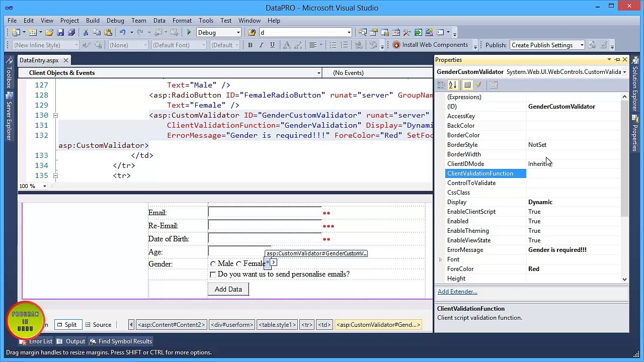Undo the last action
The width and height of the screenshot is (644, 362).
pyautogui.click(x=122, y=33)
